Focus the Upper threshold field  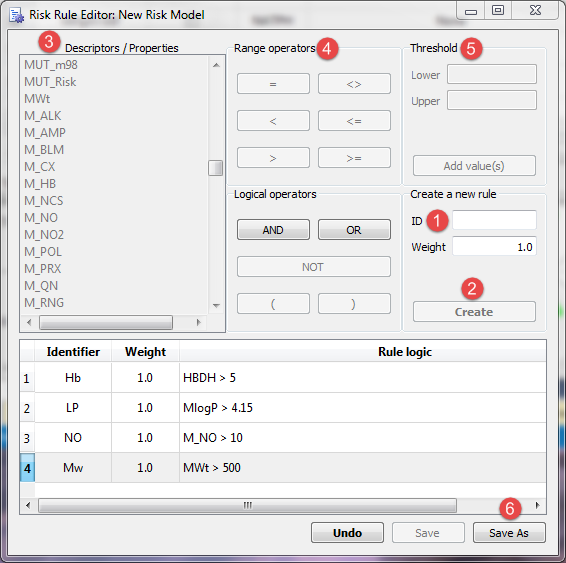(492, 100)
